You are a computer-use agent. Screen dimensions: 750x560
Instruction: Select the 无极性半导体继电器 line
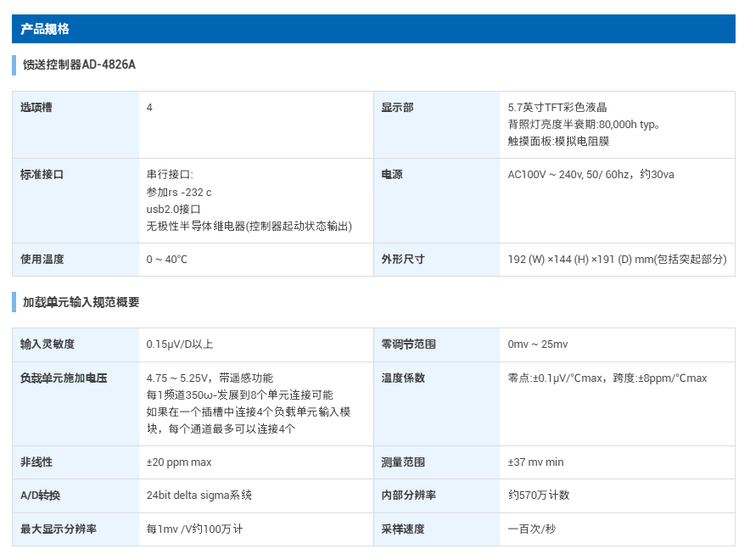[x=249, y=227]
